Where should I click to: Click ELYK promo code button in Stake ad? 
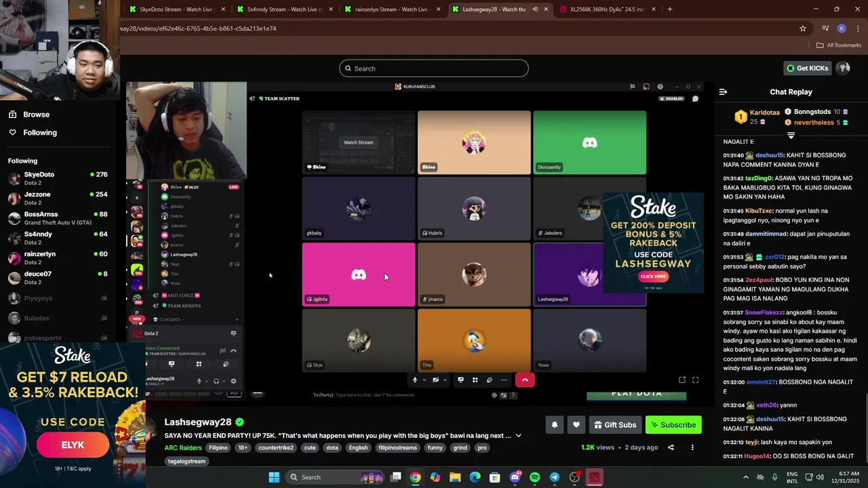tap(73, 445)
